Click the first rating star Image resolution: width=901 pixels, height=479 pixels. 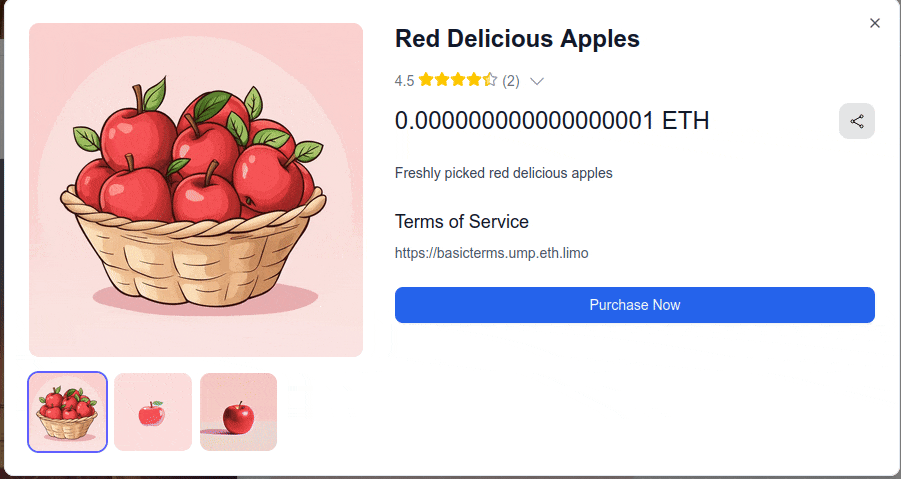pos(426,80)
